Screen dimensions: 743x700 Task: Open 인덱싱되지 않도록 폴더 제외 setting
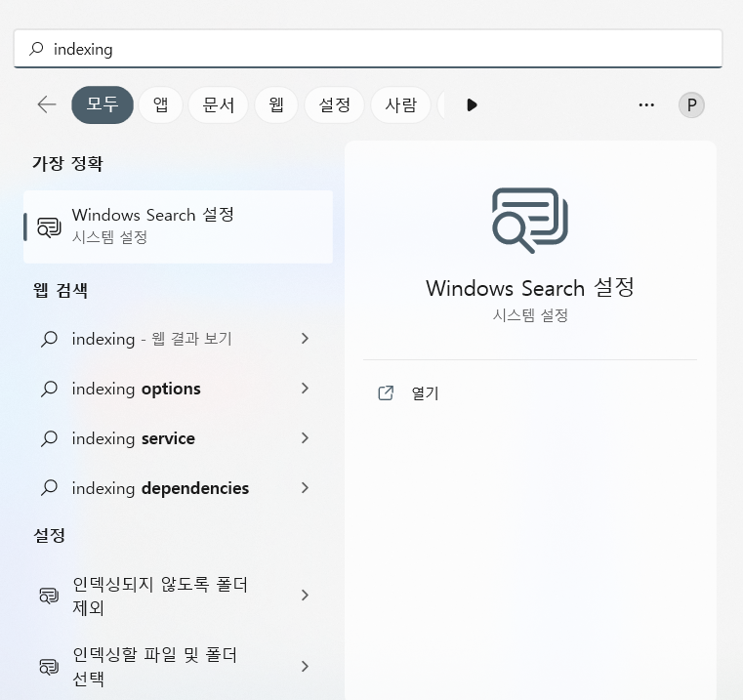tap(178, 596)
